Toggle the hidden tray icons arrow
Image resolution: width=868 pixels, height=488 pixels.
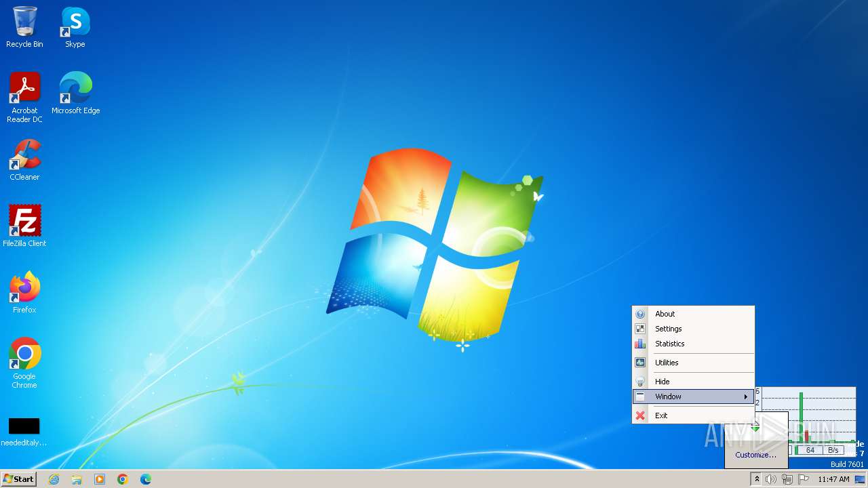pos(757,479)
